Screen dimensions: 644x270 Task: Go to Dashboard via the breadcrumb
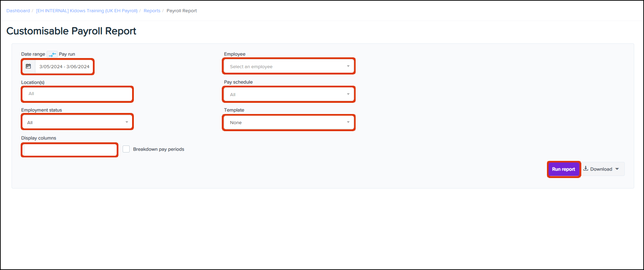(18, 11)
